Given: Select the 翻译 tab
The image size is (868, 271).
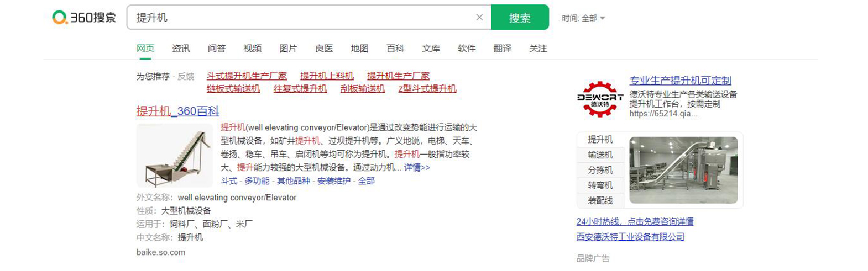Looking at the screenshot, I should point(502,49).
